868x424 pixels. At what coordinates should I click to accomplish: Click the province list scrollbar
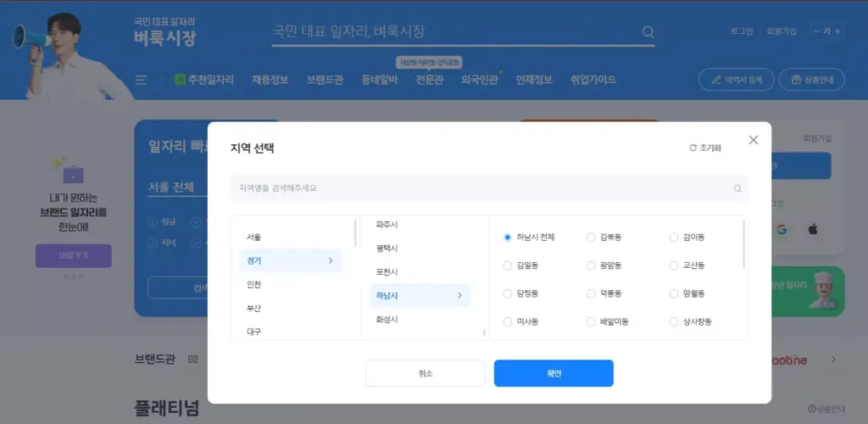point(355,233)
